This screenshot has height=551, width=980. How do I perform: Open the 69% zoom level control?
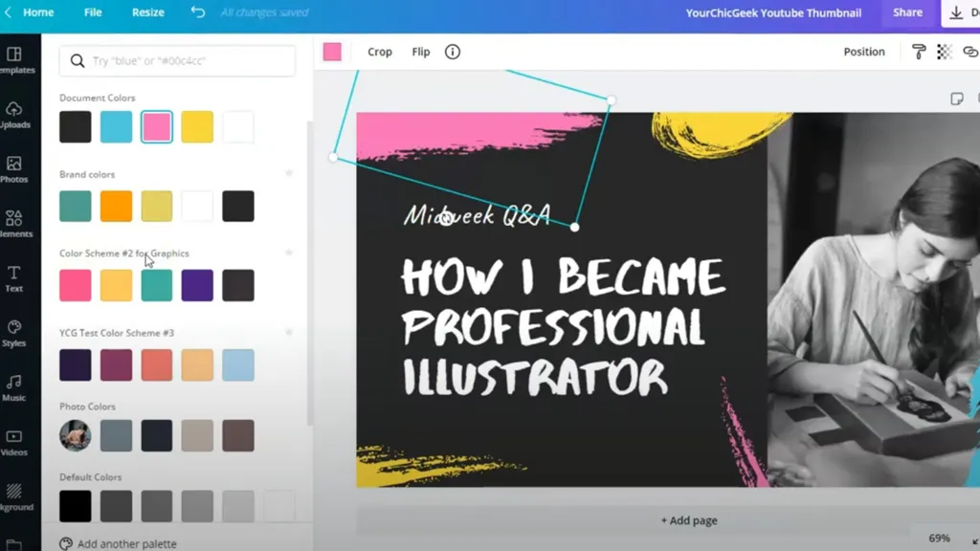click(x=940, y=538)
